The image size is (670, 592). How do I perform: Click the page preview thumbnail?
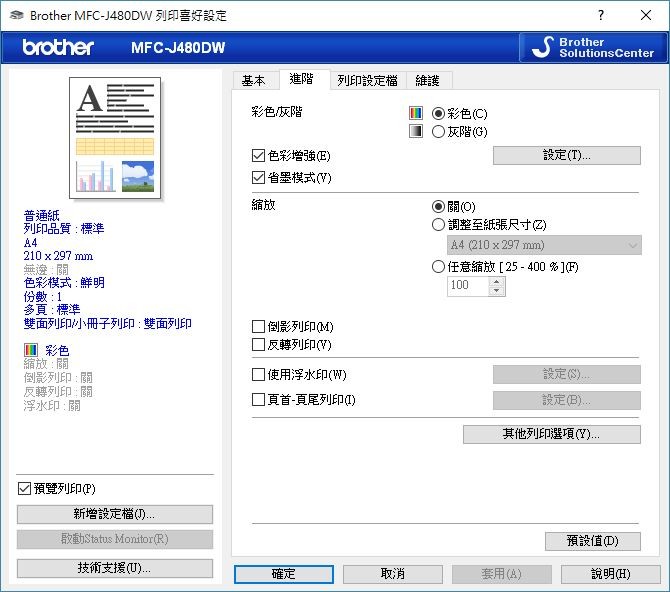(x=115, y=138)
